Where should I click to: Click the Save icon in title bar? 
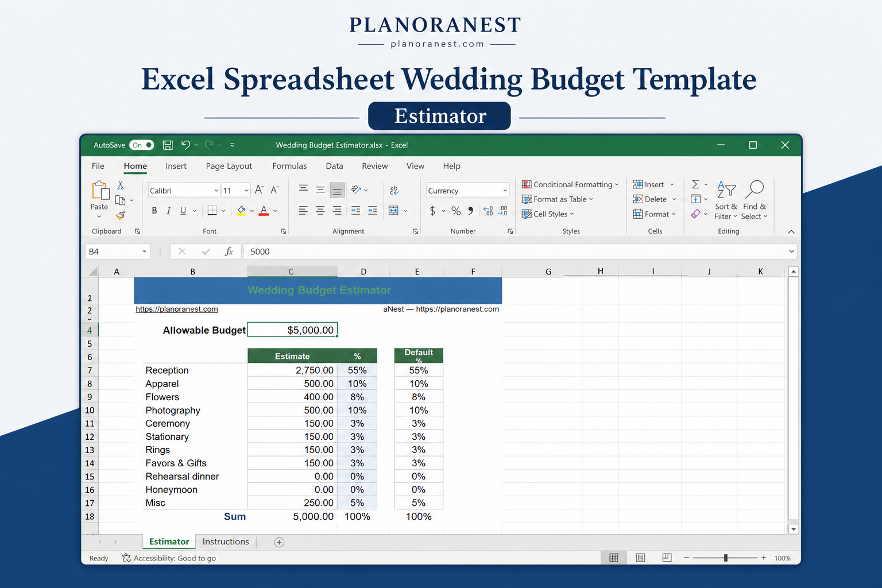(168, 145)
